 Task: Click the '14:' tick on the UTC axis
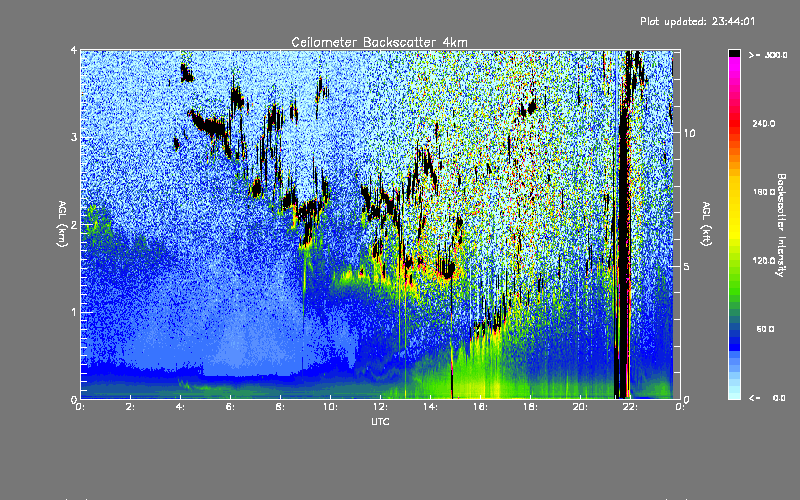click(x=430, y=407)
